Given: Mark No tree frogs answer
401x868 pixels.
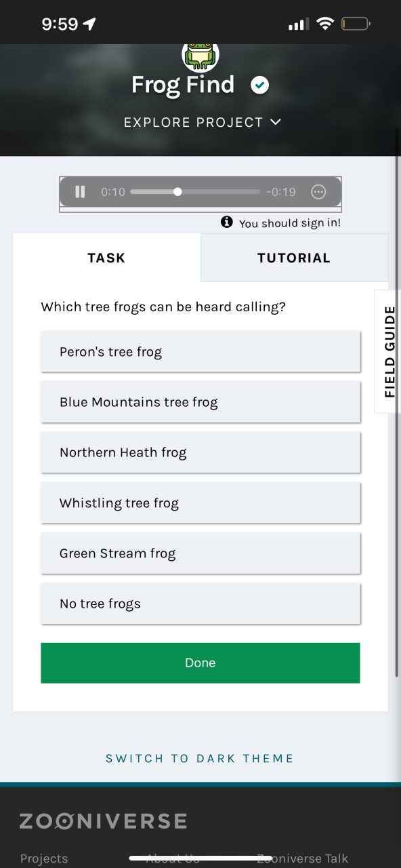Looking at the screenshot, I should coord(200,604).
